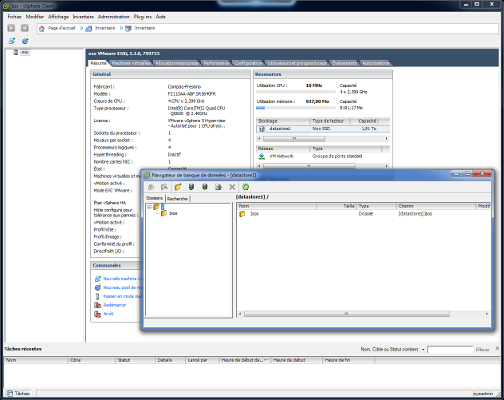Click the Lancé par column header
Screen dimensions: 504x400
coord(202,360)
